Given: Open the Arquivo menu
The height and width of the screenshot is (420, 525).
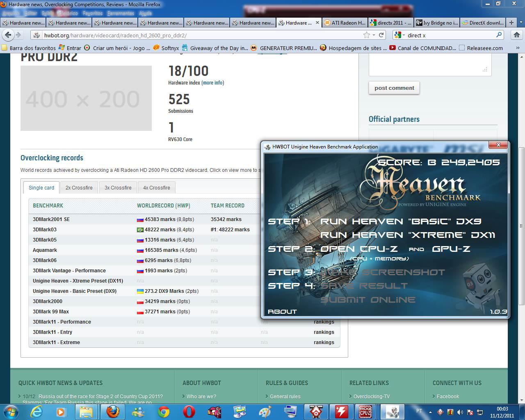Looking at the screenshot, I should click(x=11, y=14).
